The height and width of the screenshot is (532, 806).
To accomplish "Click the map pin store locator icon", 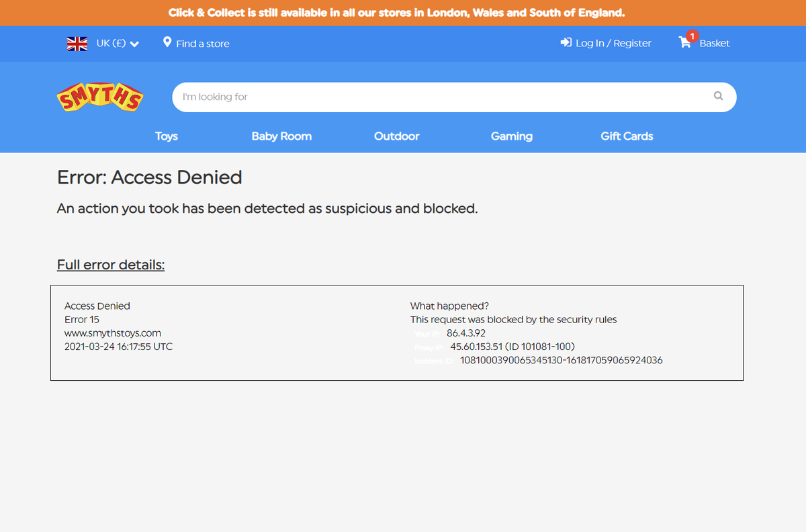I will 167,42.
